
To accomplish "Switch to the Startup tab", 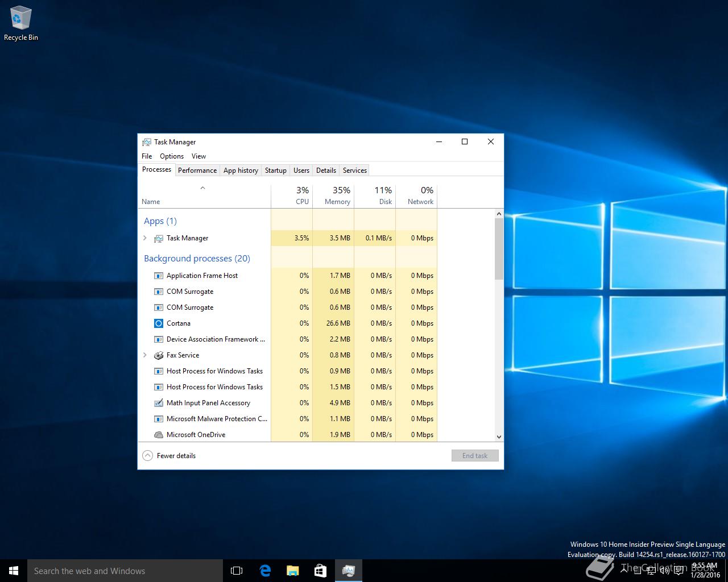I will coord(276,171).
